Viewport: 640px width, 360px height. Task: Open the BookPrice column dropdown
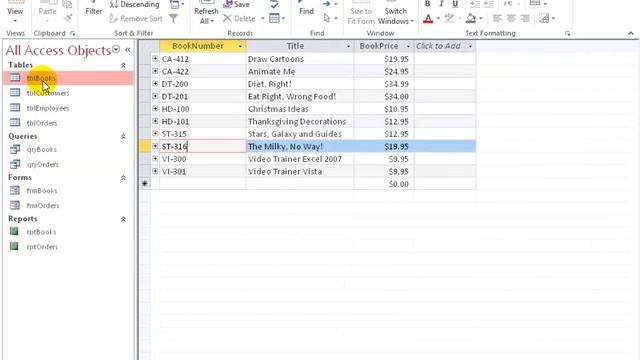point(408,47)
